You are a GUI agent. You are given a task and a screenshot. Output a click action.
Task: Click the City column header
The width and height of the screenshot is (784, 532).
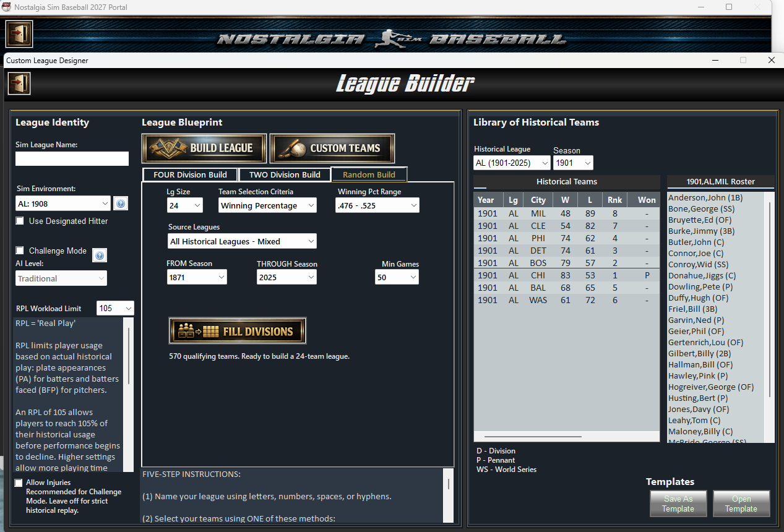coord(538,200)
